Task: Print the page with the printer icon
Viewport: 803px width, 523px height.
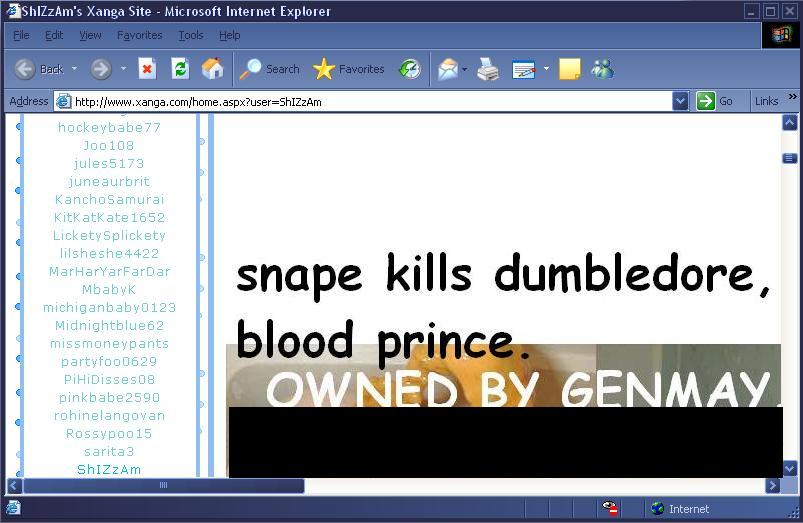Action: (488, 69)
